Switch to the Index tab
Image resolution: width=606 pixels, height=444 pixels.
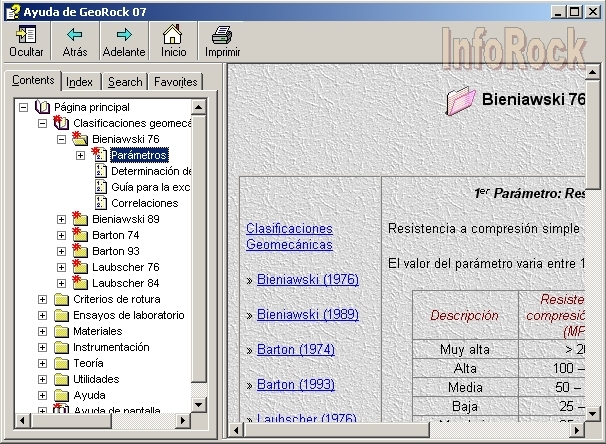tap(80, 82)
